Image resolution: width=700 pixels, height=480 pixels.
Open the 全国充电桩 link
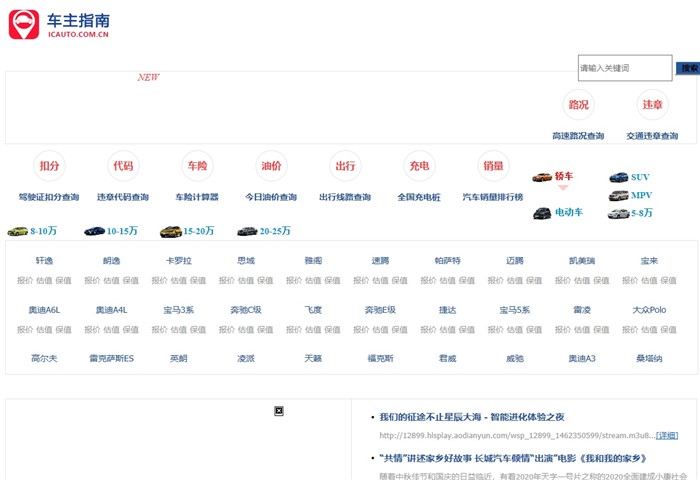tap(419, 197)
